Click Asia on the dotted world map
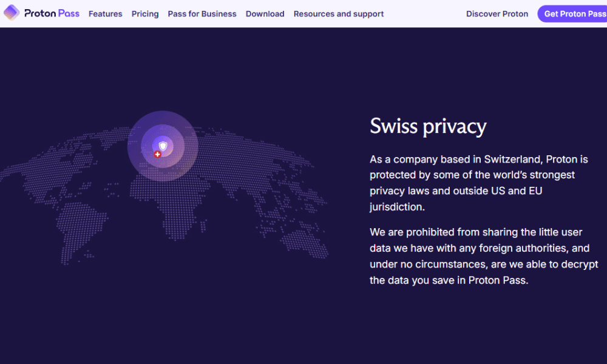The width and height of the screenshot is (607, 364). click(x=255, y=164)
